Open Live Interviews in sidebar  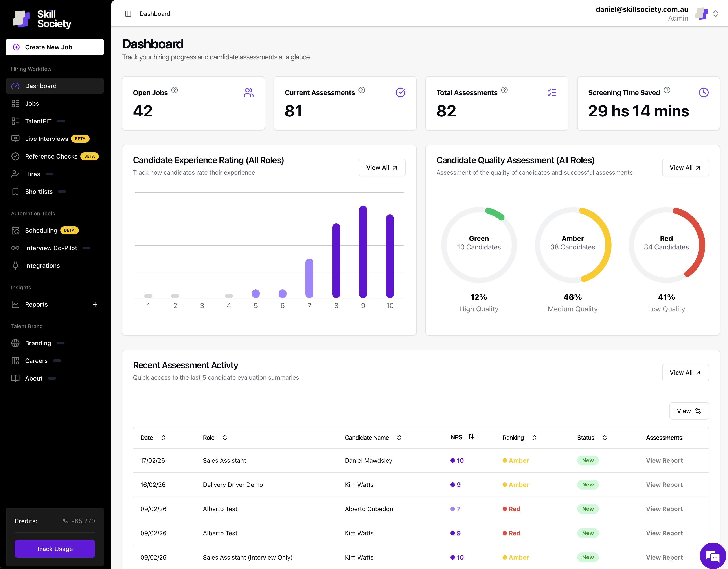[x=46, y=139]
